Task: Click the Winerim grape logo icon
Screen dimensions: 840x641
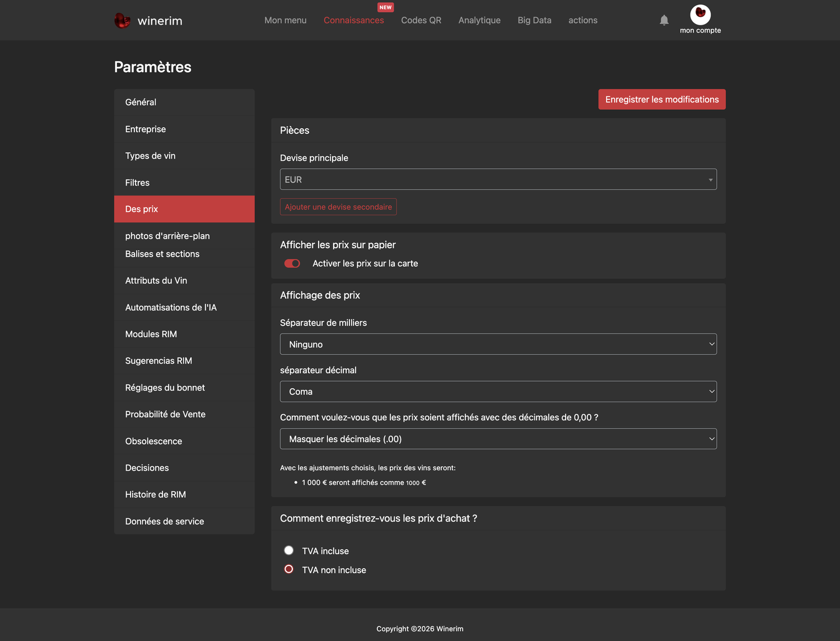Action: pyautogui.click(x=122, y=20)
